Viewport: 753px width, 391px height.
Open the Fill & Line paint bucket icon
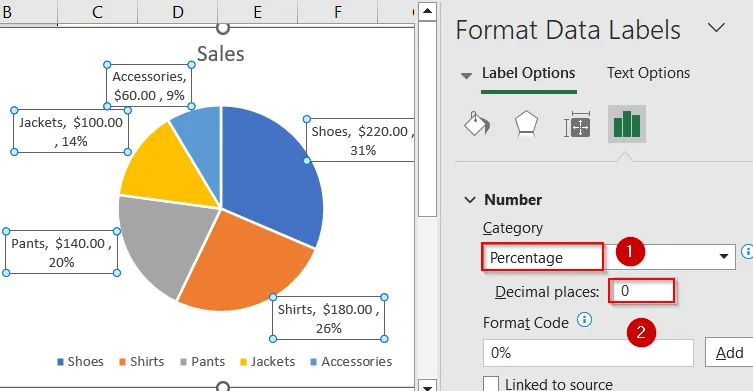tap(477, 124)
